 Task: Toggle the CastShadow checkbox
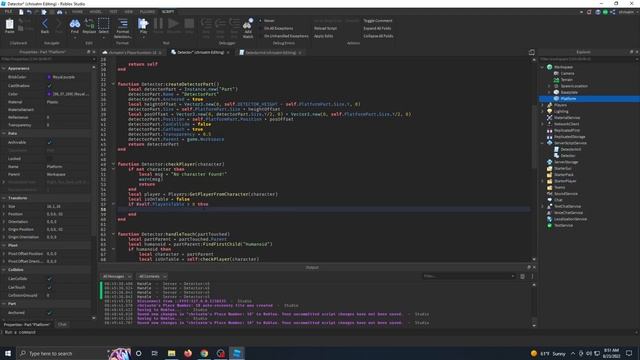(49, 86)
